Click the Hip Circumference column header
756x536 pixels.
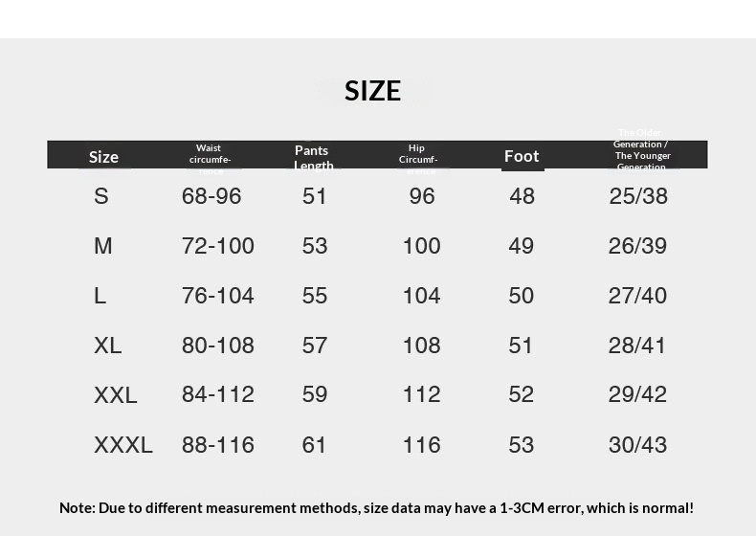click(x=417, y=154)
